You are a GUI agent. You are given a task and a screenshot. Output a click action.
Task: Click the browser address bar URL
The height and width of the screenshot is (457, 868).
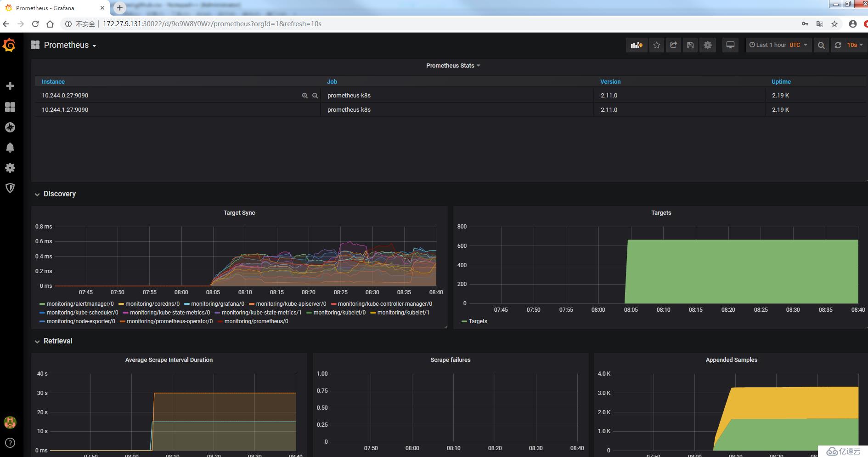(x=212, y=24)
